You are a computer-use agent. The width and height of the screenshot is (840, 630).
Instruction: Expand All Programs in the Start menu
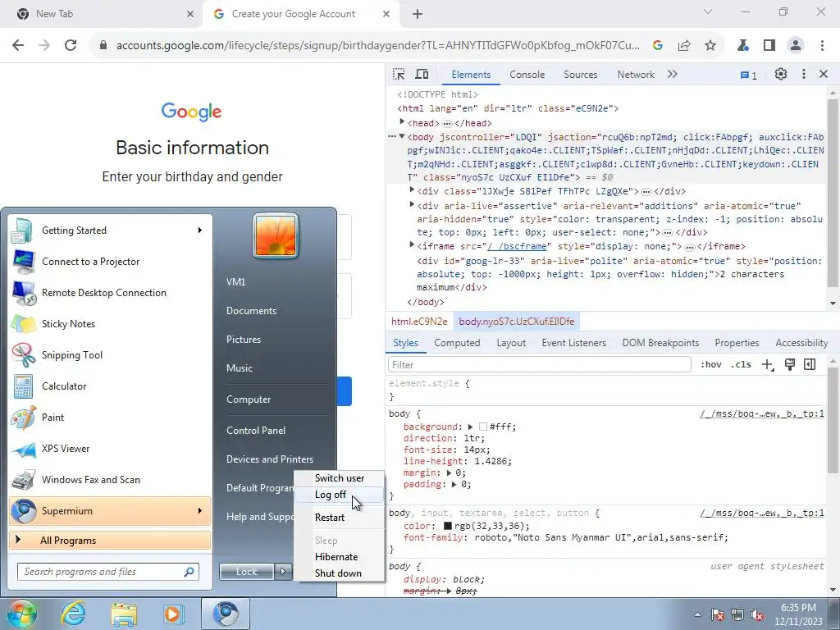[x=110, y=541]
